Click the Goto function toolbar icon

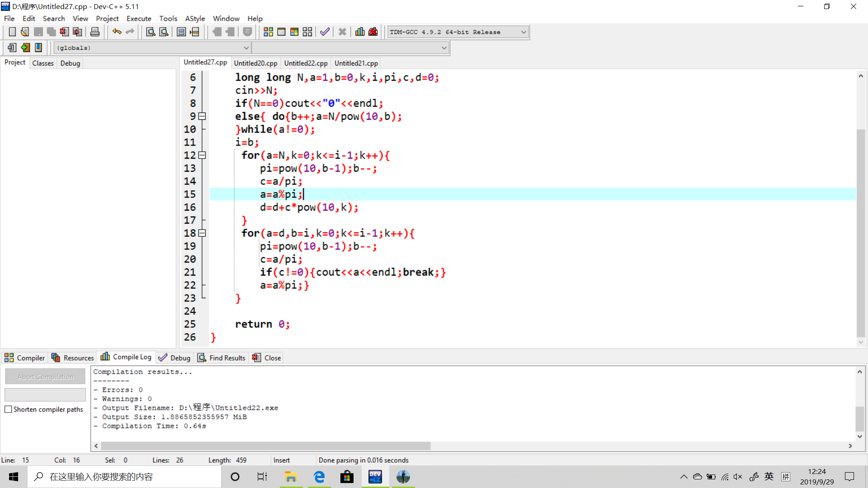pyautogui.click(x=181, y=32)
